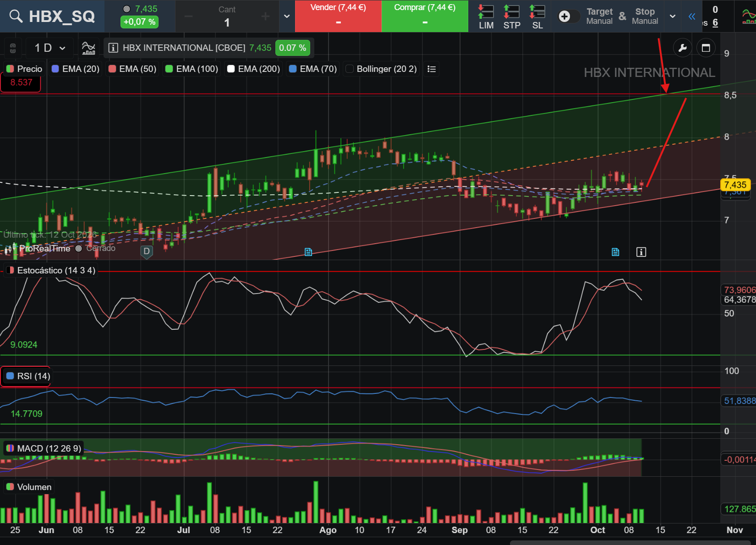Open the chart style indicators icon

[x=88, y=48]
